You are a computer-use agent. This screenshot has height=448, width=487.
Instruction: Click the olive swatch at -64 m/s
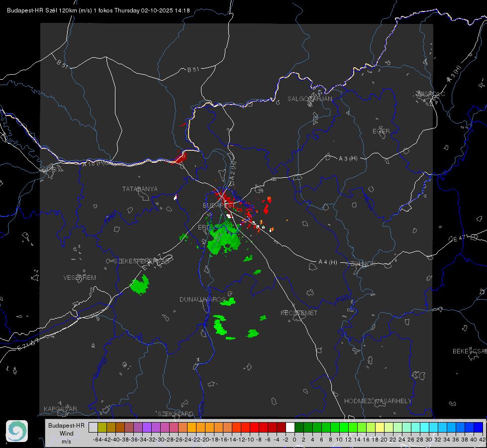[102, 427]
